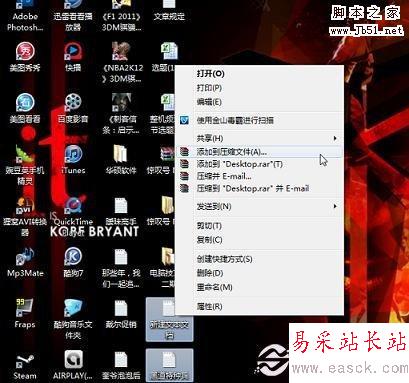Image resolution: width=409 pixels, height=383 pixels.
Task: Expand the 发送到(N) submenu
Action: 259,207
